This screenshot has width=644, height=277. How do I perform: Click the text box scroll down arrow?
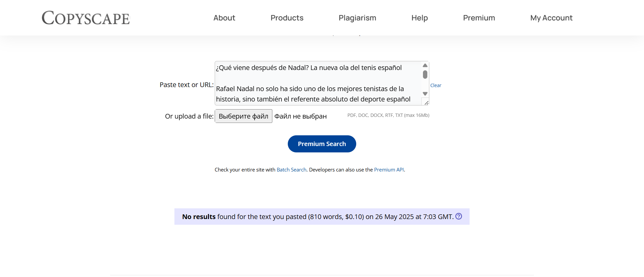coord(425,94)
